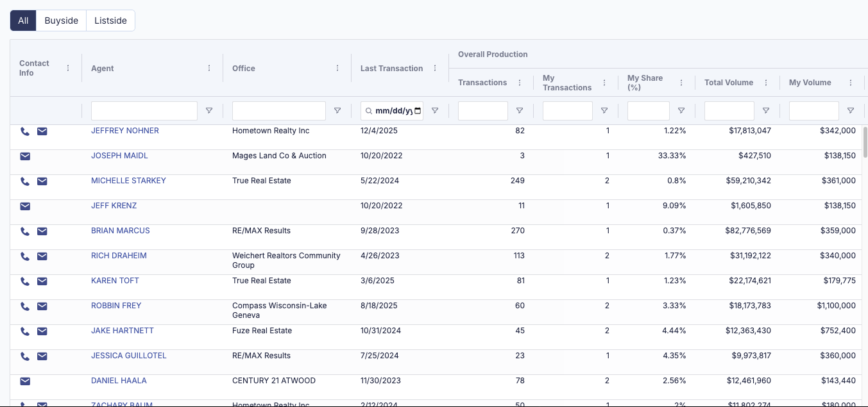Open Total Volume column options menu
The width and height of the screenshot is (868, 407).
pyautogui.click(x=766, y=83)
